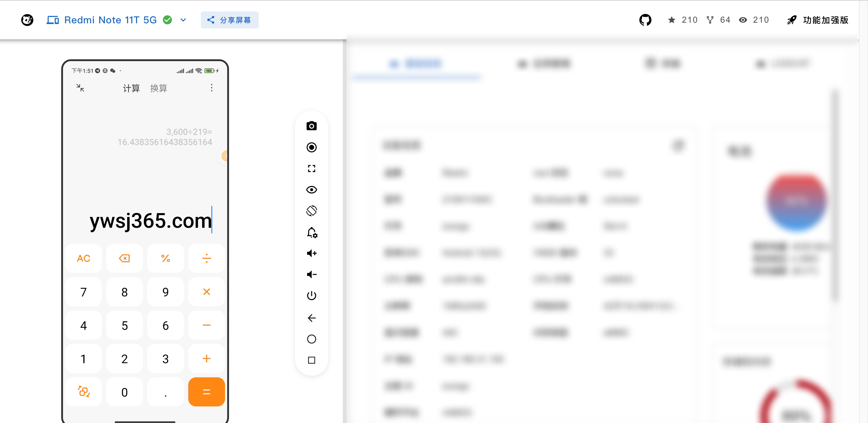Toggle the scientific mode switch key

tap(84, 392)
